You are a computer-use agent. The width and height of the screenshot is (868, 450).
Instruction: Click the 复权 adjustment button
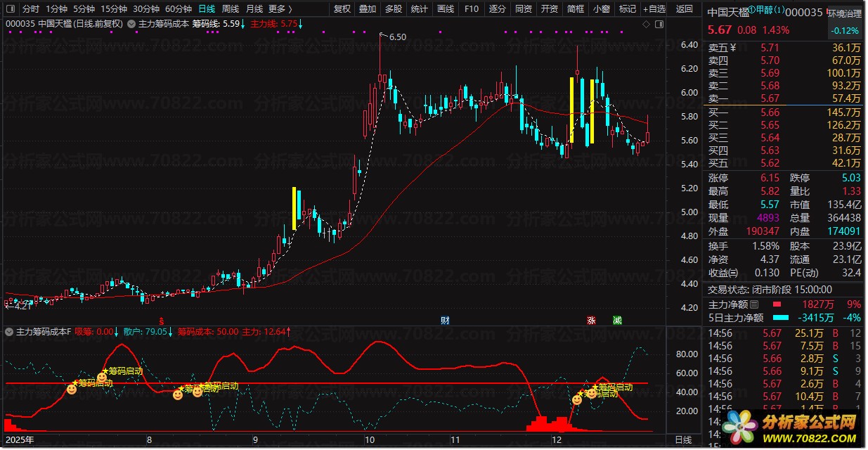342,9
